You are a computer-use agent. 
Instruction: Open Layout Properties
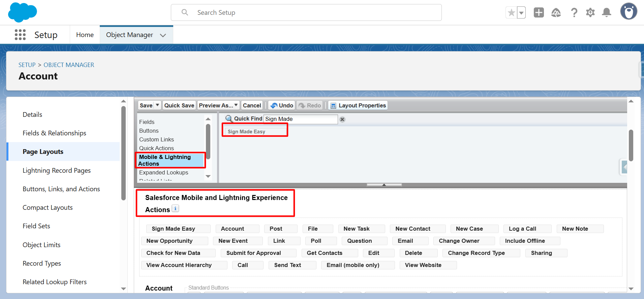tap(358, 105)
